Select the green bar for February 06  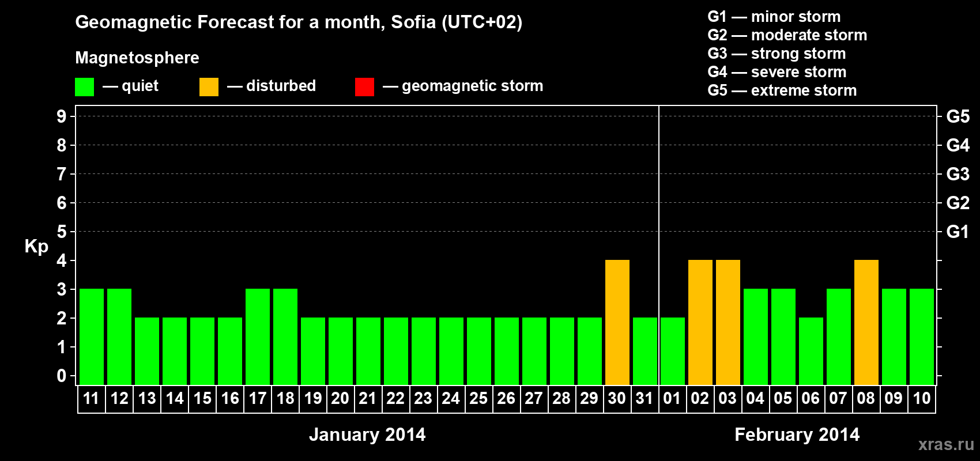tap(811, 351)
